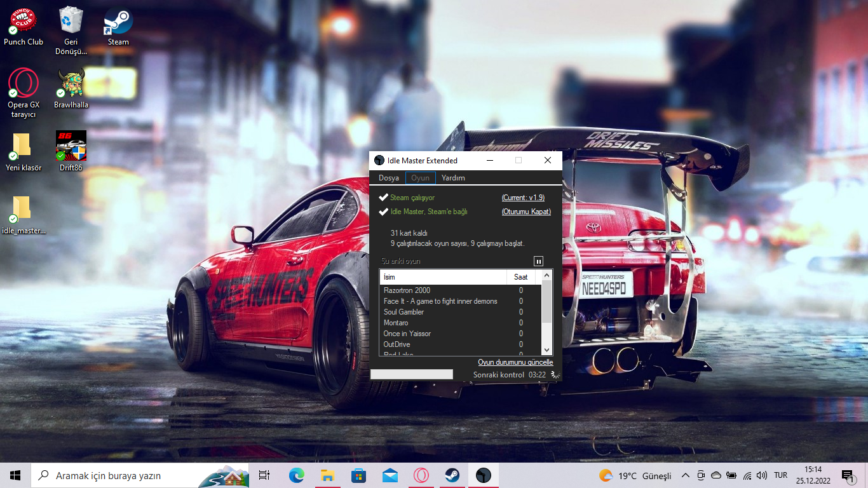Minimize the Idle Master Extended window

pos(489,160)
